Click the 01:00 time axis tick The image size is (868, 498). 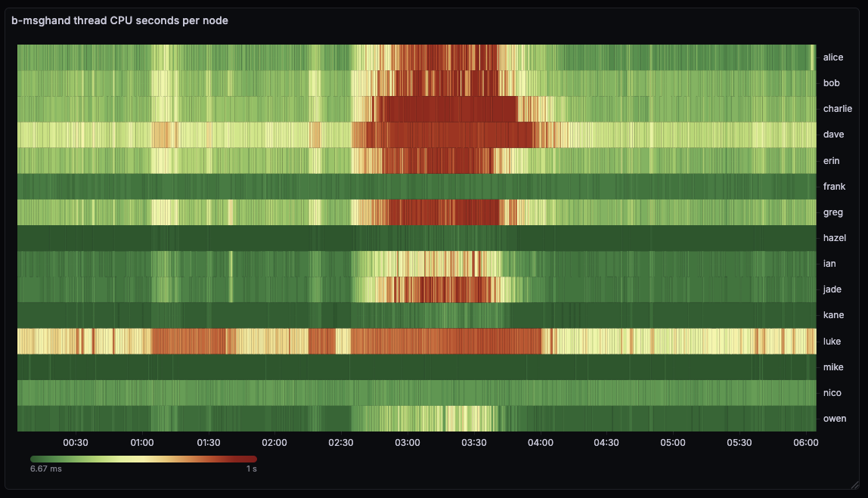(142, 443)
